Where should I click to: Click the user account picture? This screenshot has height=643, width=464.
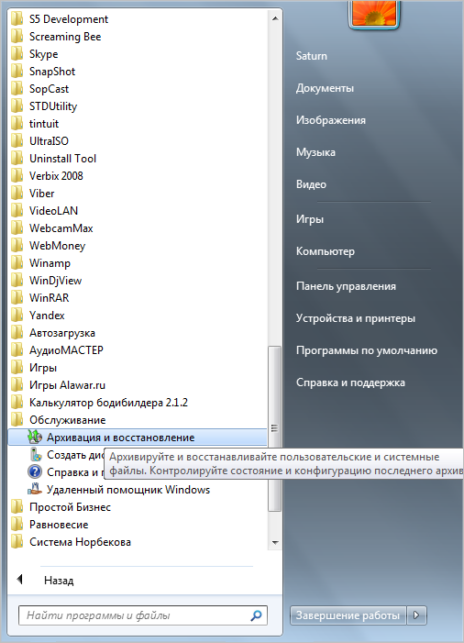coord(374,14)
